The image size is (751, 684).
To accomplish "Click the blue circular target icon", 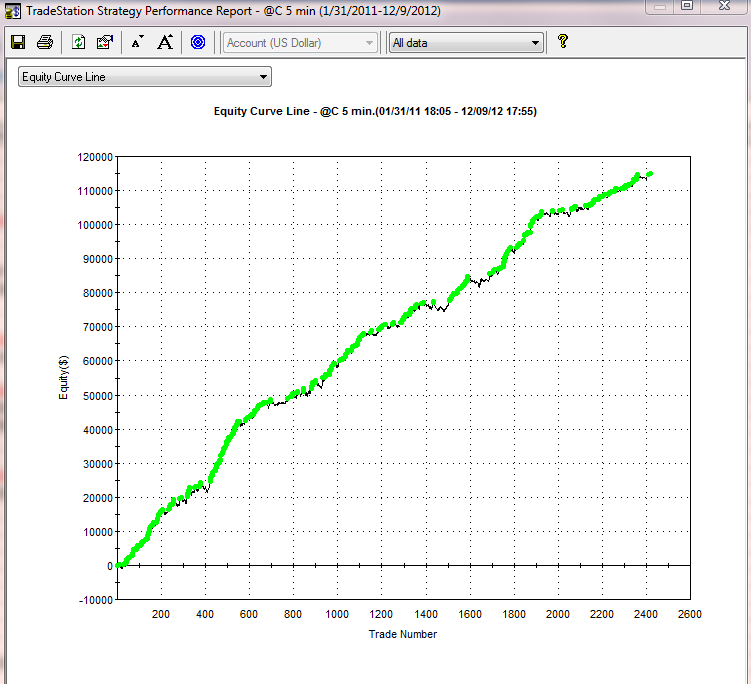I will [198, 42].
